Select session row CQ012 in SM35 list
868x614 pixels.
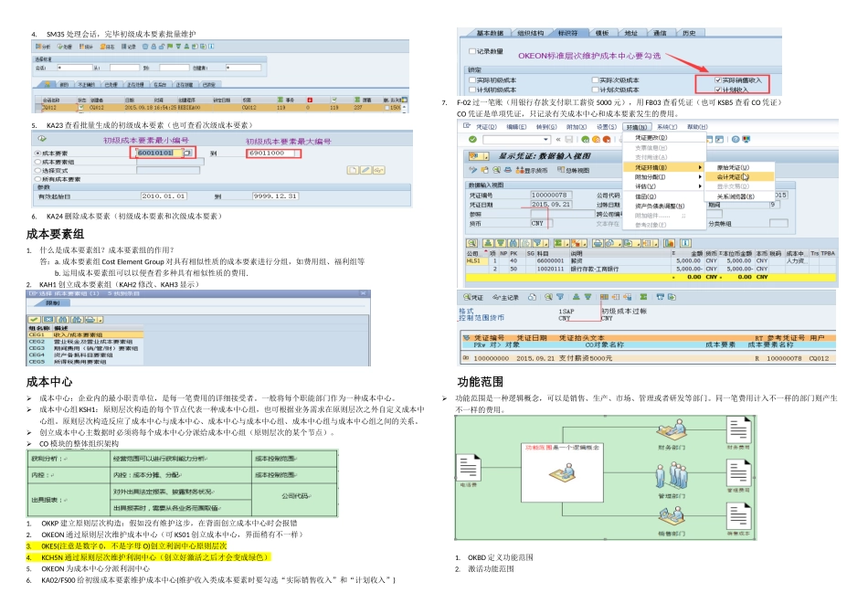click(221, 108)
